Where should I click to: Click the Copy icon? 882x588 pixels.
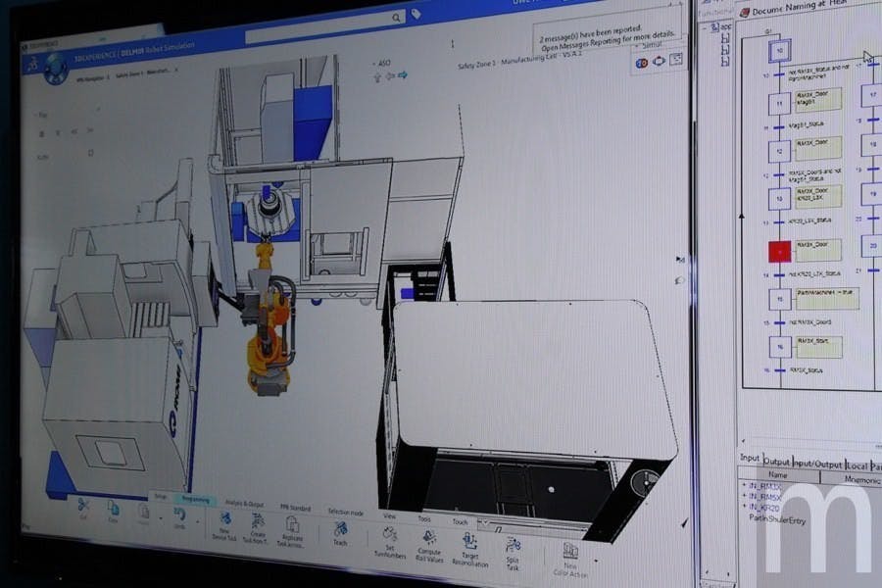tap(113, 510)
